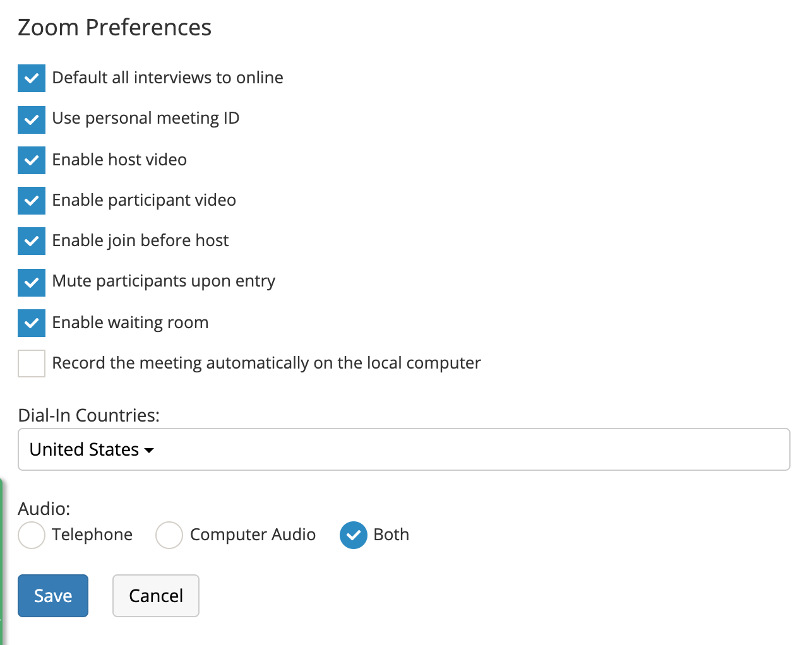Click the checkmark icon on Enable host video
The width and height of the screenshot is (812, 645).
point(31,160)
